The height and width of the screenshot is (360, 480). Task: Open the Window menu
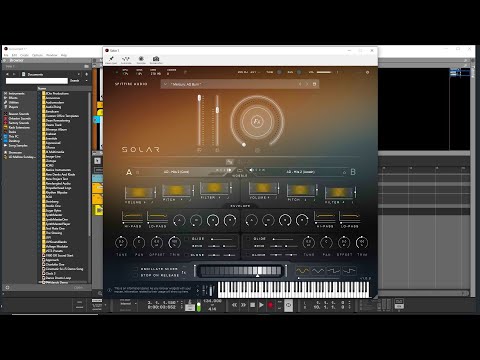click(x=52, y=55)
